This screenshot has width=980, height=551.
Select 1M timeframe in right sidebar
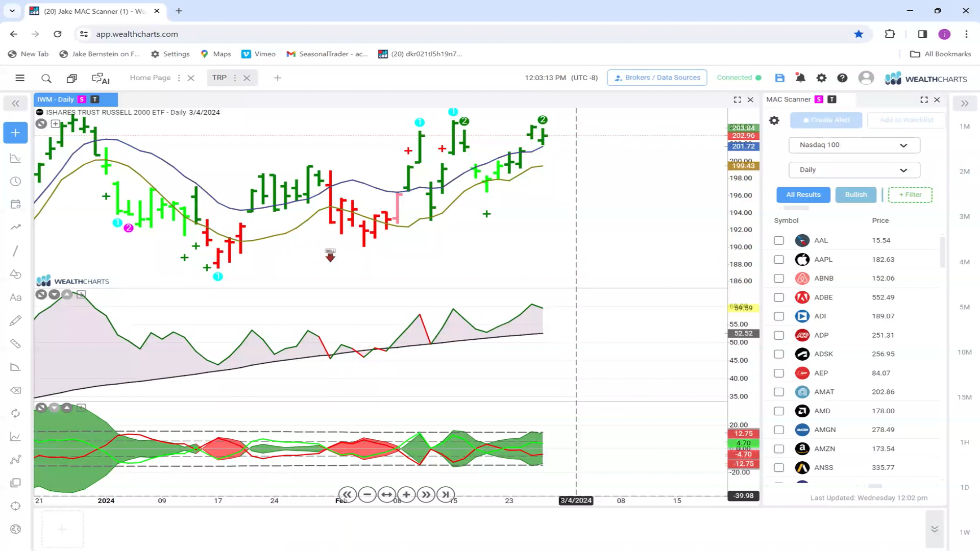(x=964, y=127)
